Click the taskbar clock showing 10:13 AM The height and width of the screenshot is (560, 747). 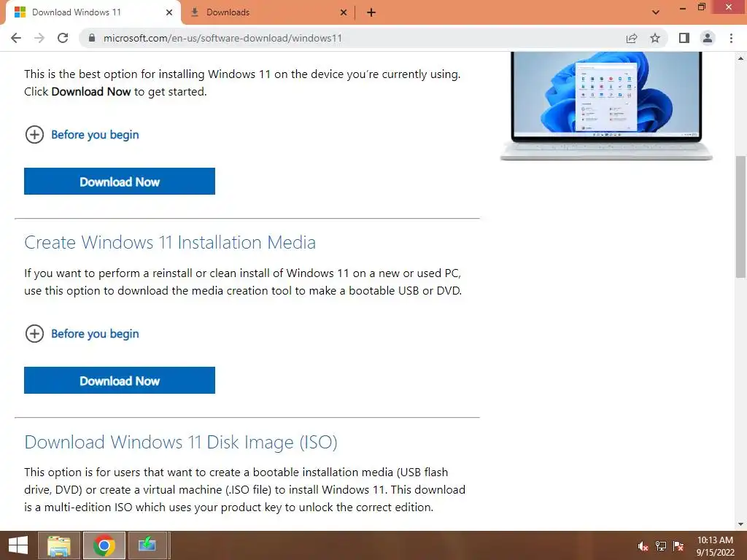click(x=715, y=546)
